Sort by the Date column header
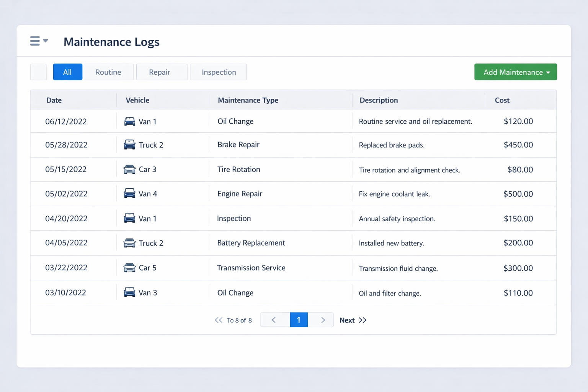The height and width of the screenshot is (392, 588). click(x=54, y=100)
